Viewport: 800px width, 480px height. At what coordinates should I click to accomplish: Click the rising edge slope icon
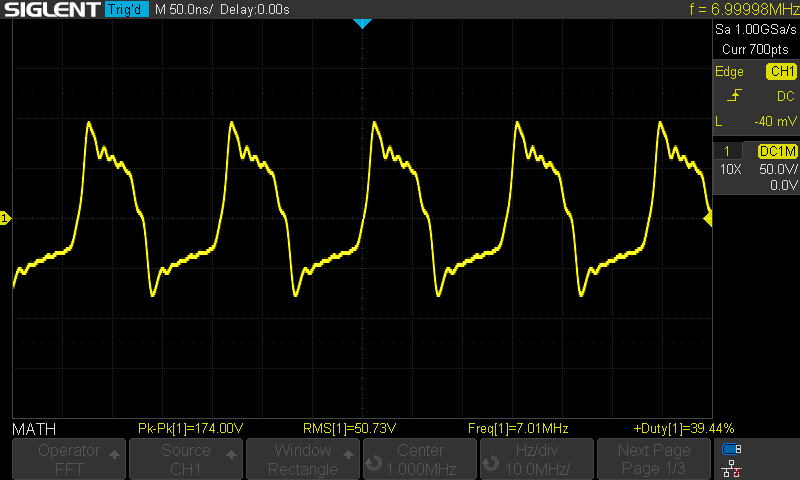tap(734, 95)
